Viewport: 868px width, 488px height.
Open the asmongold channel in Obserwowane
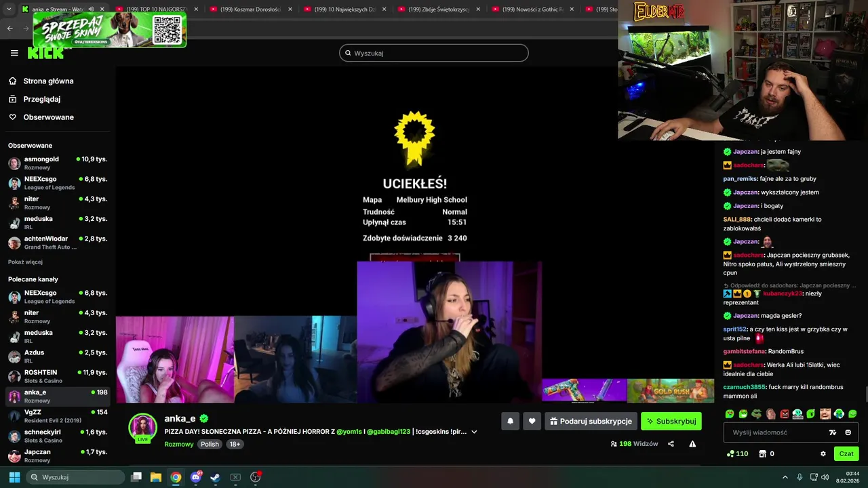point(58,163)
